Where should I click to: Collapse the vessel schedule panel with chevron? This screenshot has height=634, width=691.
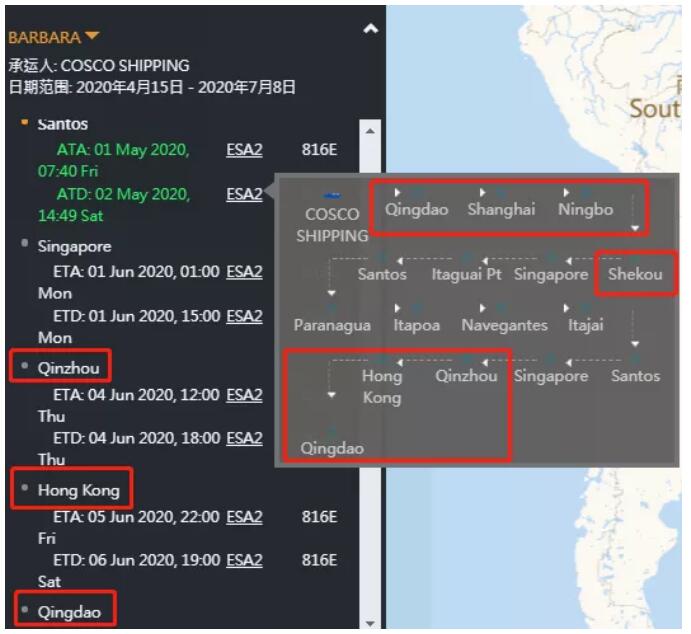coord(370,30)
